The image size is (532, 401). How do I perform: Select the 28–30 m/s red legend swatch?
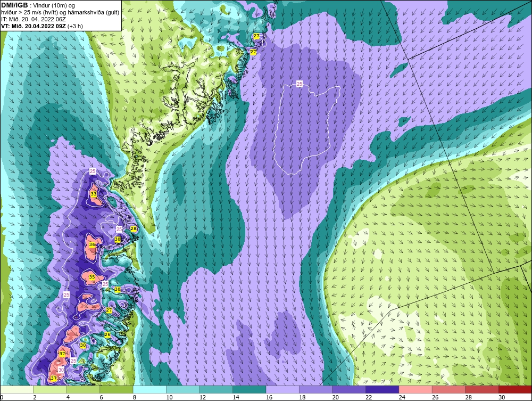482,389
